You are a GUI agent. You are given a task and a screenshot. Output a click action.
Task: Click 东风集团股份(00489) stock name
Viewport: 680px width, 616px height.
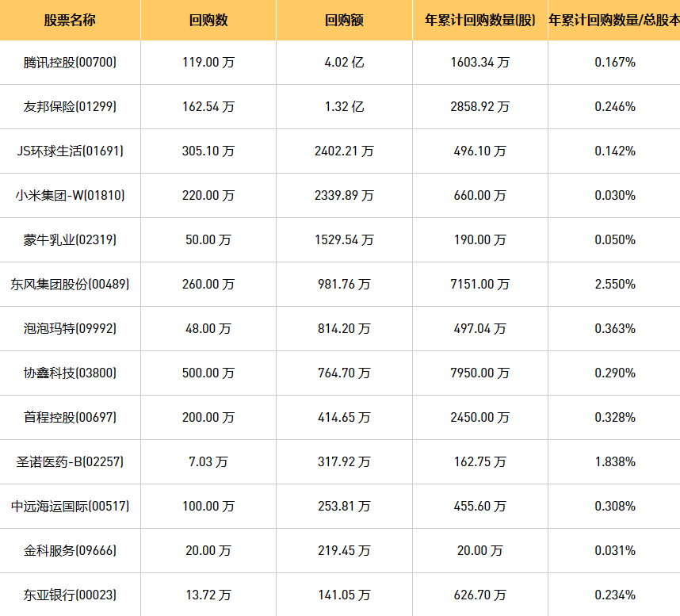click(70, 284)
